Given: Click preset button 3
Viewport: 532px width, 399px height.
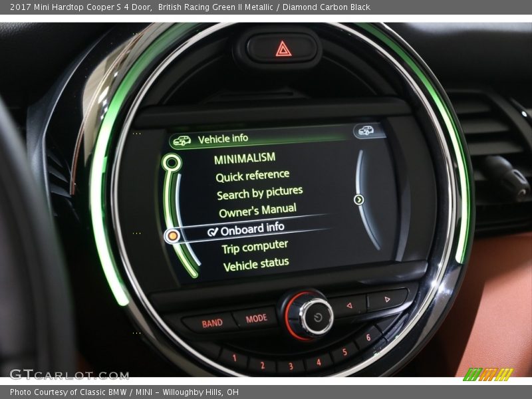Looking at the screenshot, I should 291,366.
